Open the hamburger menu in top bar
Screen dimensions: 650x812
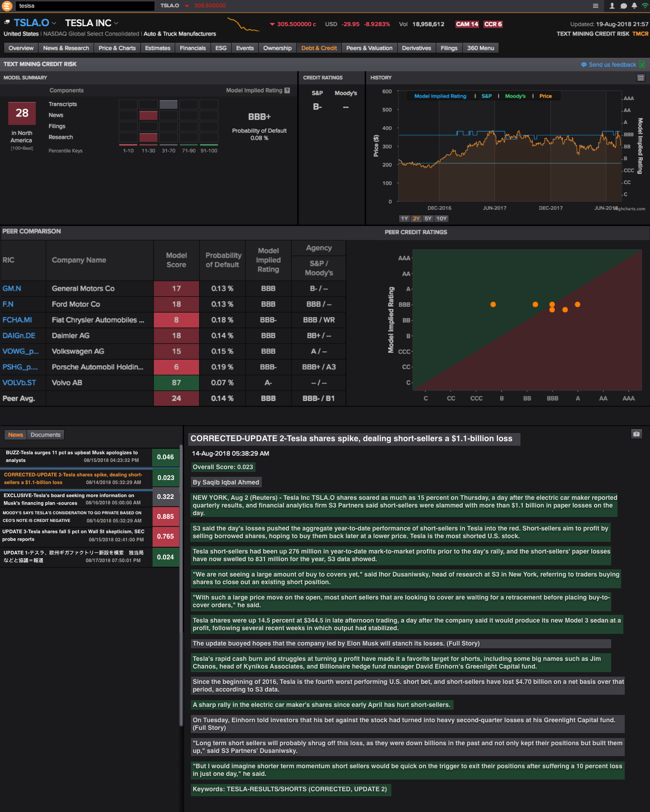[x=595, y=6]
